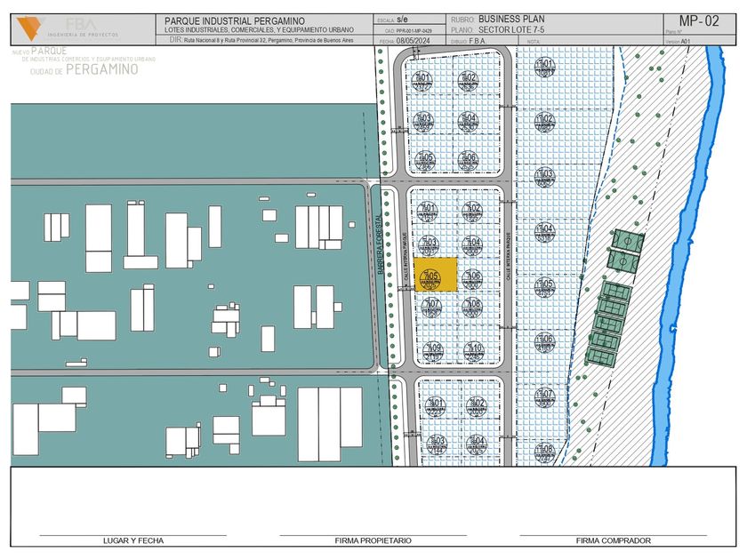Screen dimensions: 747x560
Task: Click the lot 7-01 circle marker
Action: (428, 211)
